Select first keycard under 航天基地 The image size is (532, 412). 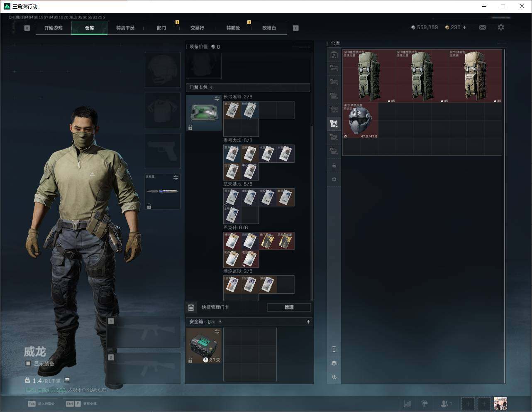click(232, 197)
